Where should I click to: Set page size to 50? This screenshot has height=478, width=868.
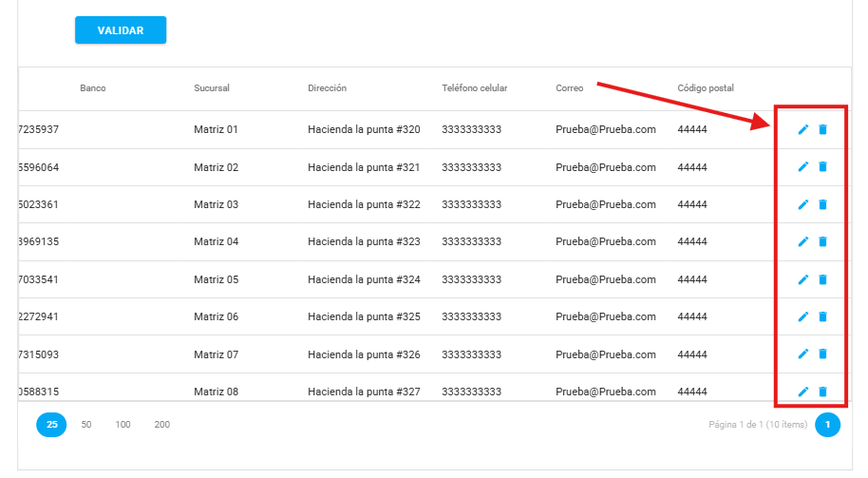86,425
